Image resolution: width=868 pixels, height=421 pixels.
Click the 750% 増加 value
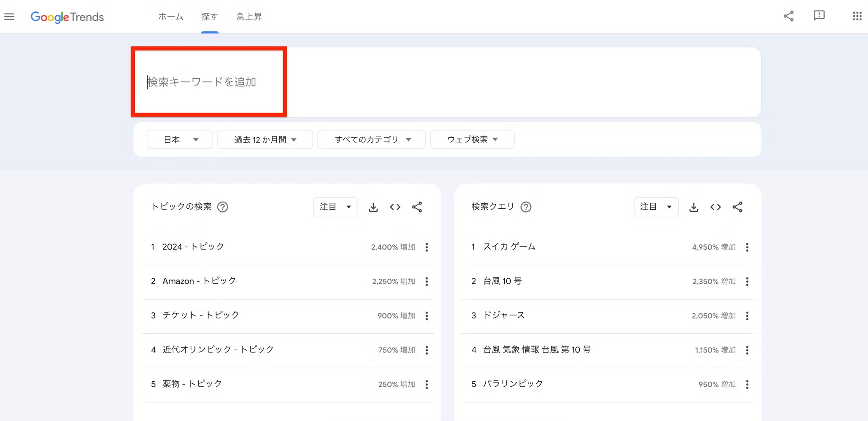(397, 350)
